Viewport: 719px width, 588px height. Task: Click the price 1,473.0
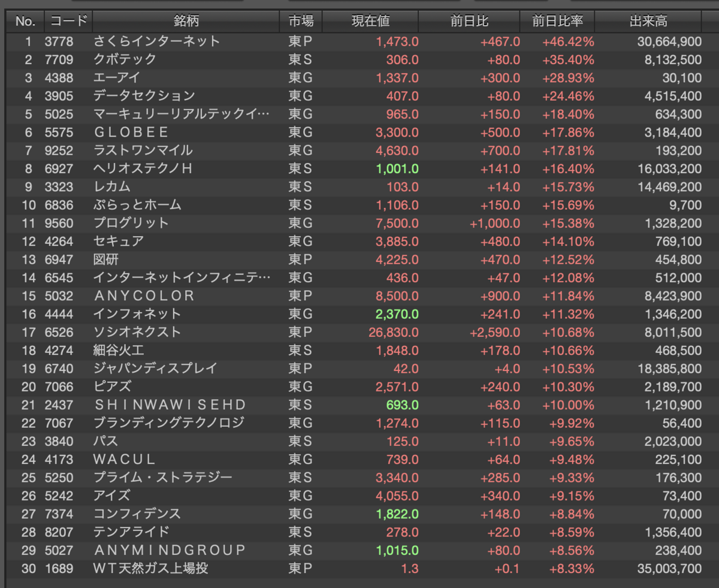coord(397,41)
